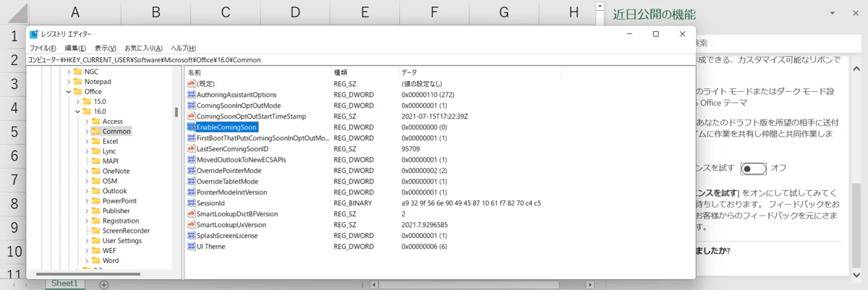This screenshot has width=868, height=290.
Task: Select the MAPI folder icon
Action: click(96, 161)
